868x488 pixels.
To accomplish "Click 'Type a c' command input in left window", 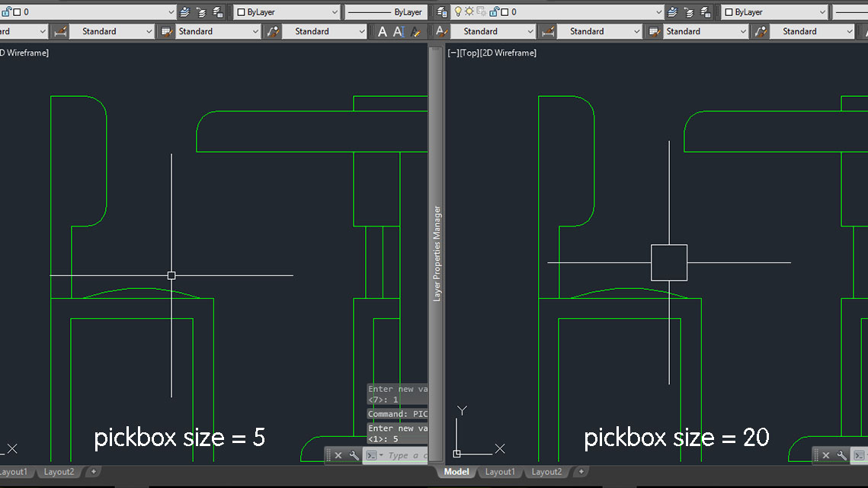I will click(407, 455).
